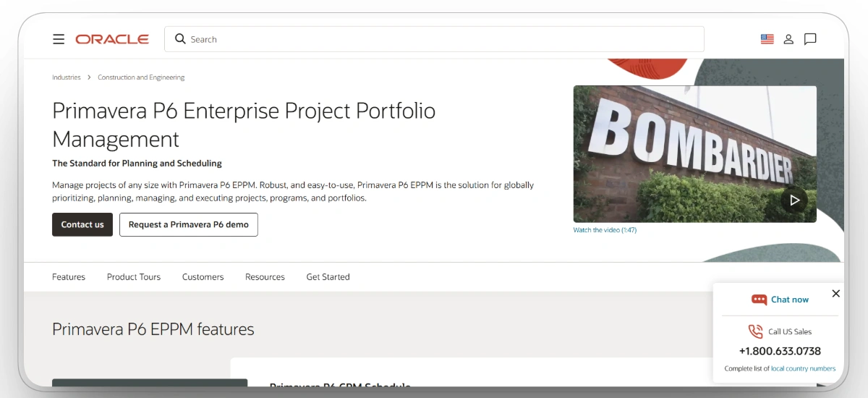Close the Chat now popup
This screenshot has height=398, width=868.
click(835, 293)
